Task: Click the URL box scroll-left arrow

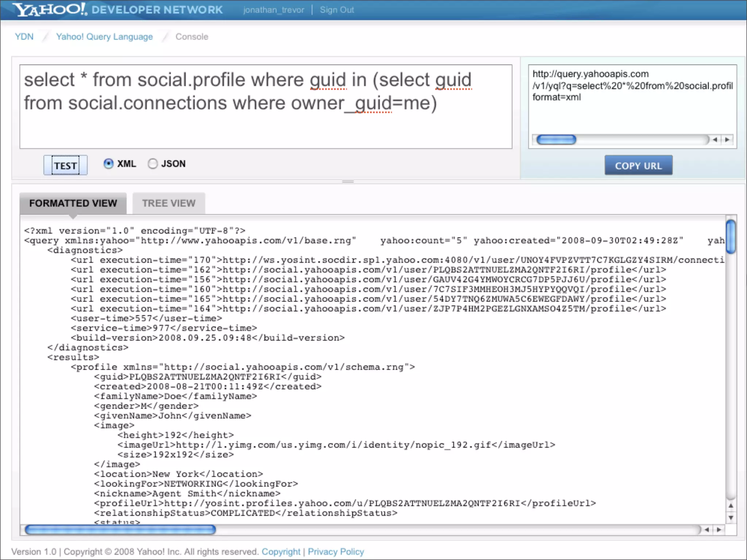Action: click(715, 140)
